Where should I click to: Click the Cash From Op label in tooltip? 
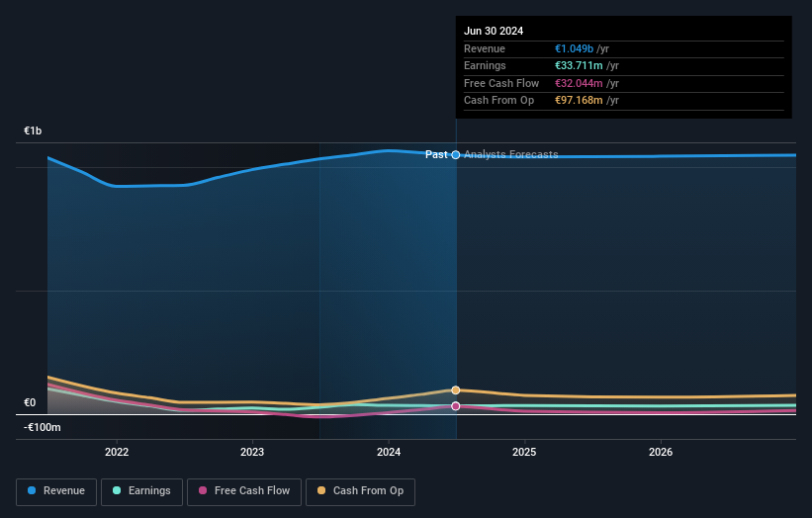[498, 101]
